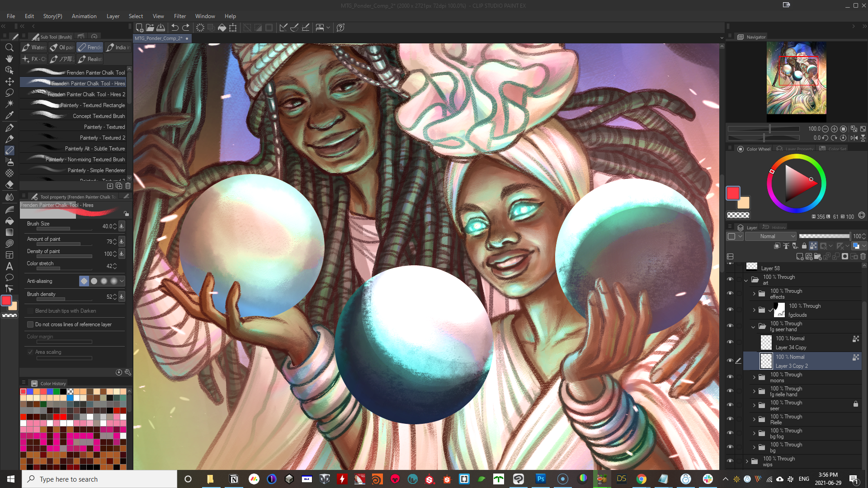Select the India ink sub tool group
This screenshot has height=488, width=868.
pyautogui.click(x=118, y=47)
